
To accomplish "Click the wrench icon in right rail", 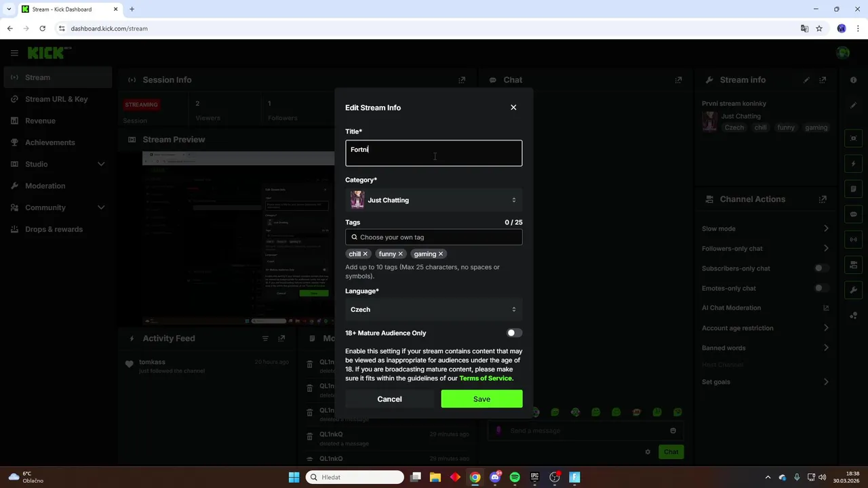I will click(854, 290).
